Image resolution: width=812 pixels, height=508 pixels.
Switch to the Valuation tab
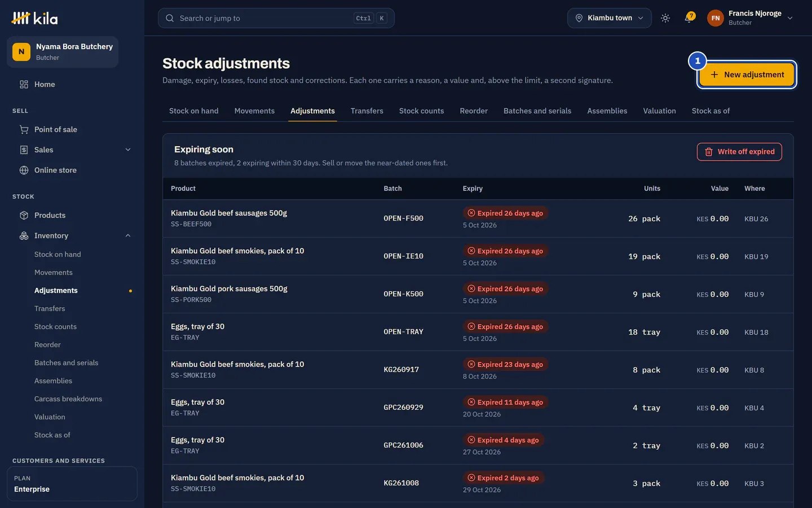click(659, 111)
